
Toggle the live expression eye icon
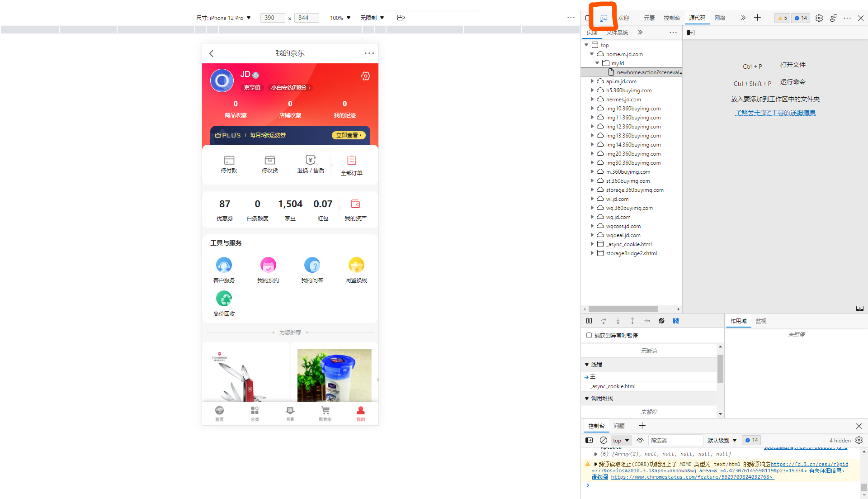pyautogui.click(x=640, y=440)
